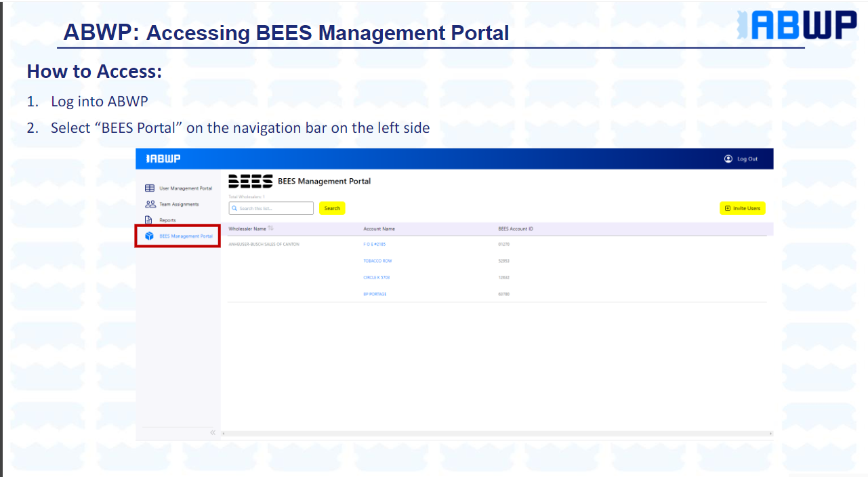868x477 pixels.
Task: Select the Reports document icon
Action: pos(148,220)
